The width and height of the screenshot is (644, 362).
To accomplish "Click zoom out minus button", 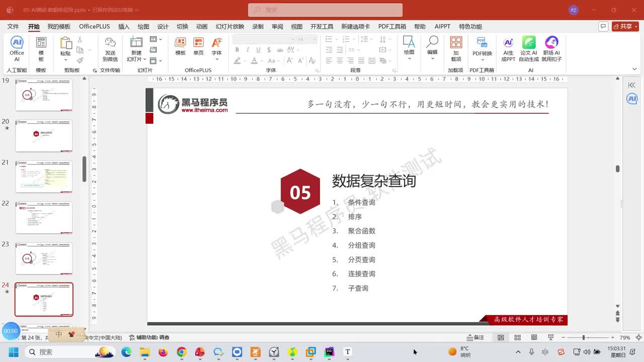I will 564,337.
